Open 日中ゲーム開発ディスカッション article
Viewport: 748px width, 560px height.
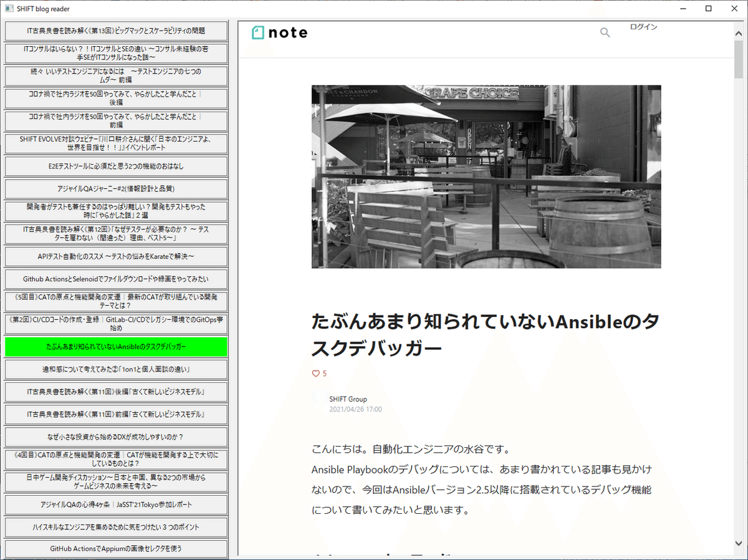[x=117, y=482]
